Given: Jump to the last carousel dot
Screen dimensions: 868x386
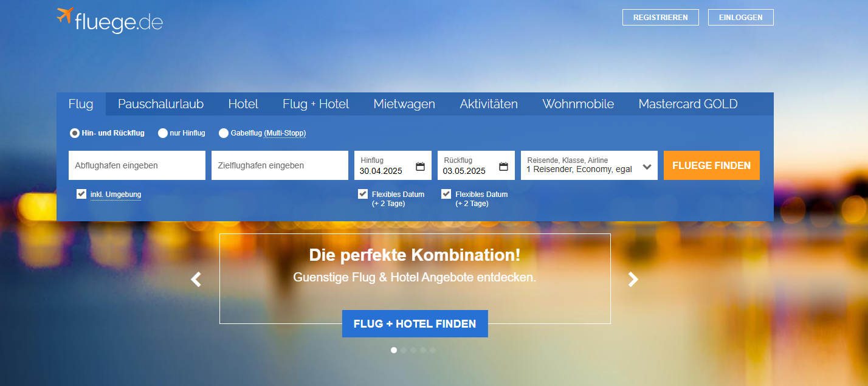Looking at the screenshot, I should tap(433, 350).
